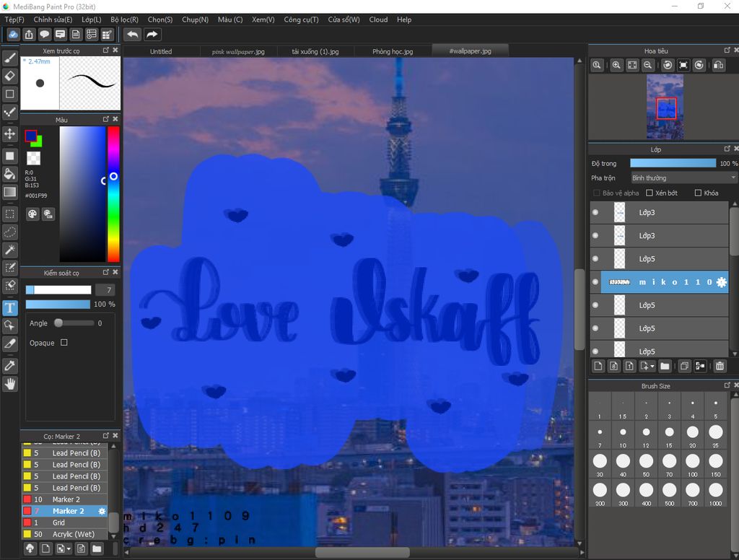Click the speech bubble comment icon

click(x=44, y=35)
